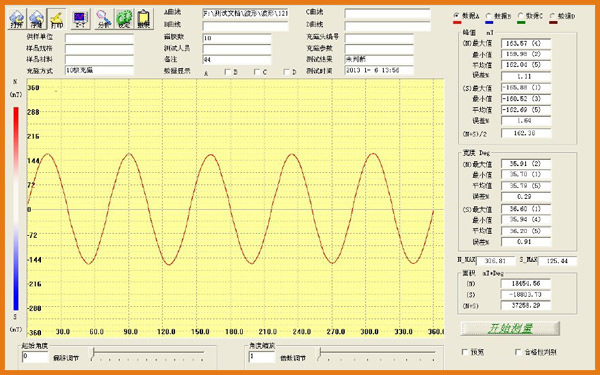Click the 磁极数 field showing 10
Image resolution: width=600 pixels, height=375 pixels.
[x=237, y=38]
